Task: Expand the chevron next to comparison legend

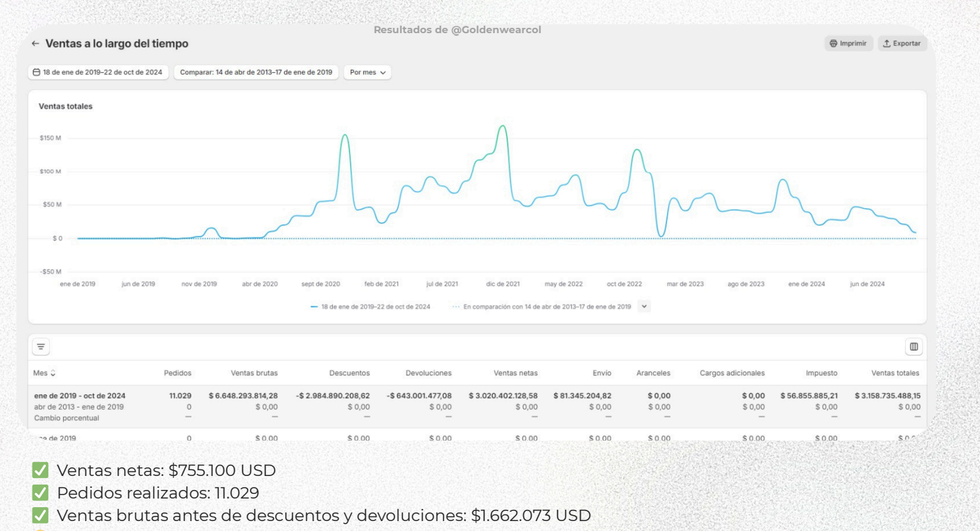Action: [x=644, y=306]
